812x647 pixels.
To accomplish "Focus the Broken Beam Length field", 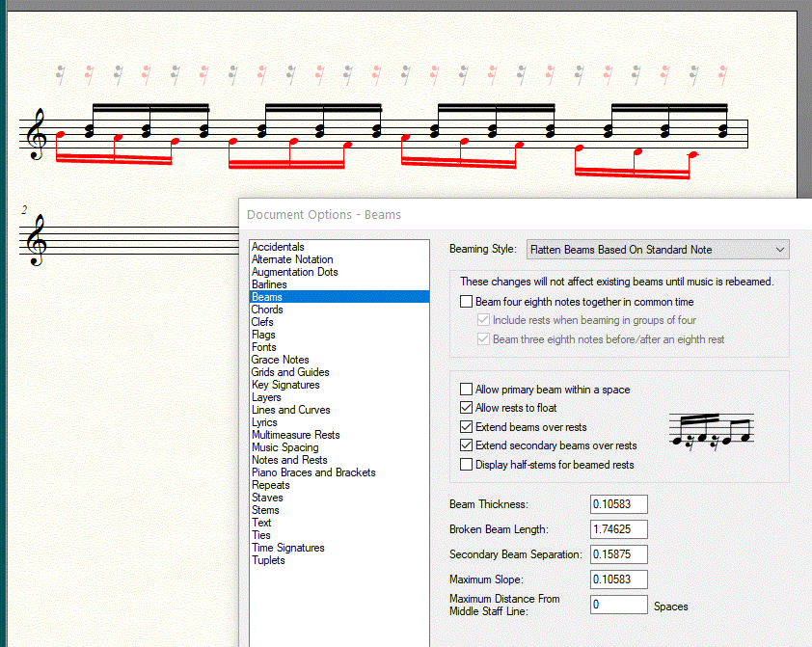I will pos(618,529).
